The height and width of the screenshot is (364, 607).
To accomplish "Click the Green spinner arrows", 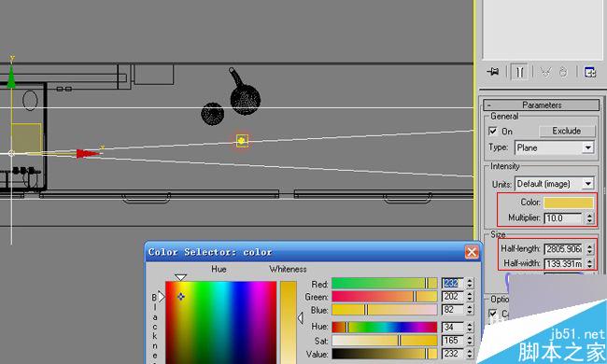I will (470, 297).
